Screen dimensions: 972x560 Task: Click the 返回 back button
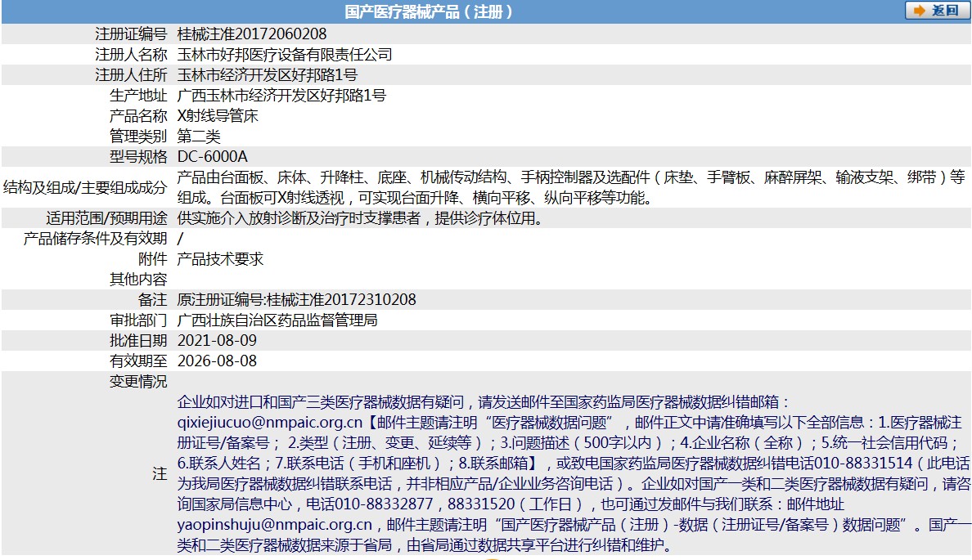click(937, 11)
